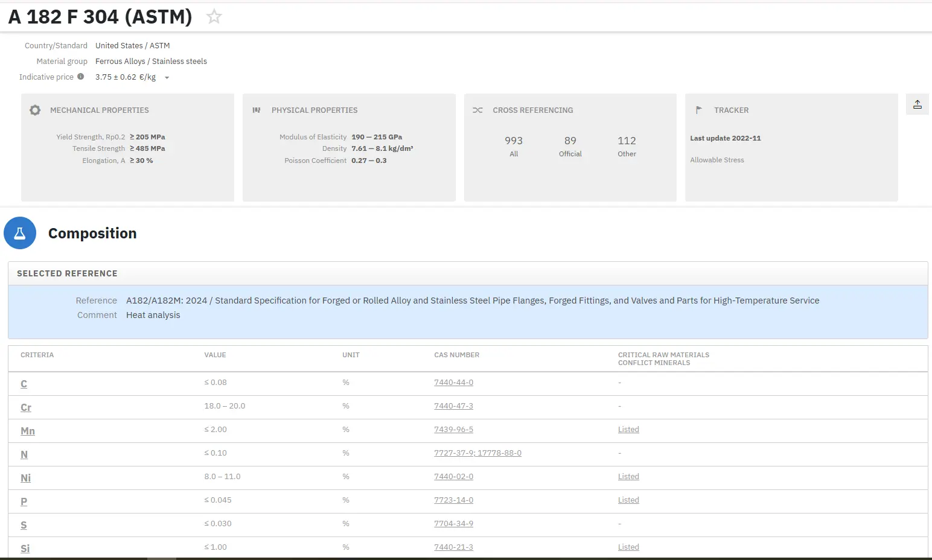View the 112 Other cross references
Image resolution: width=932 pixels, height=560 pixels.
(x=627, y=146)
